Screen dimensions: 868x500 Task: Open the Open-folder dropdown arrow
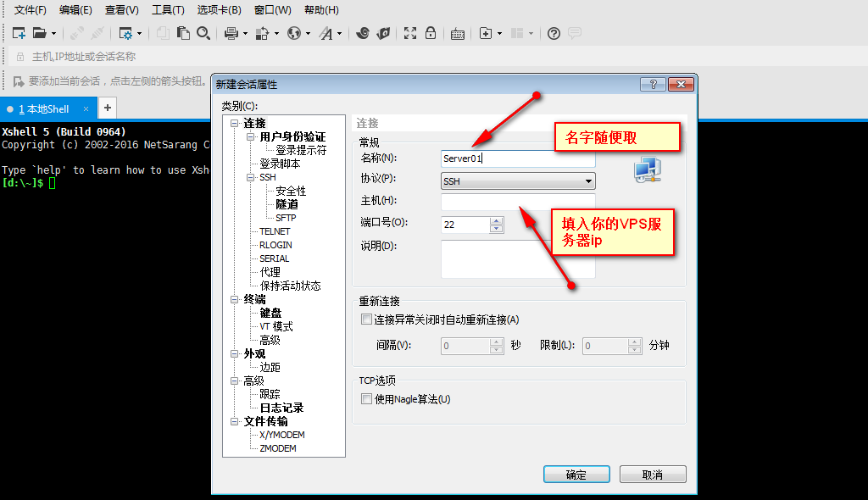click(x=53, y=33)
